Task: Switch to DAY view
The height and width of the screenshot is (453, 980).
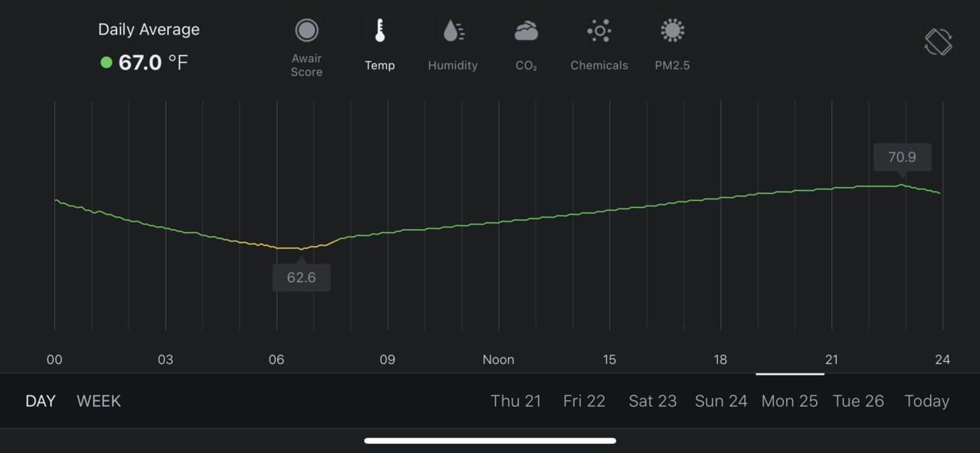Action: (x=41, y=401)
